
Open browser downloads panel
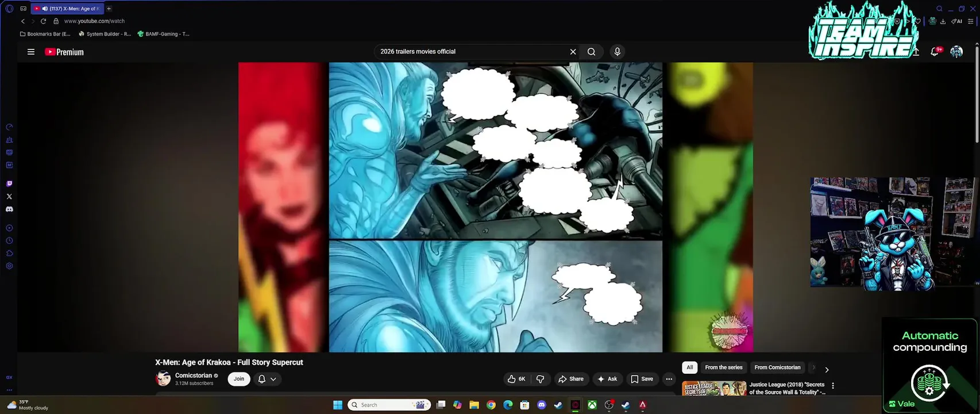943,21
